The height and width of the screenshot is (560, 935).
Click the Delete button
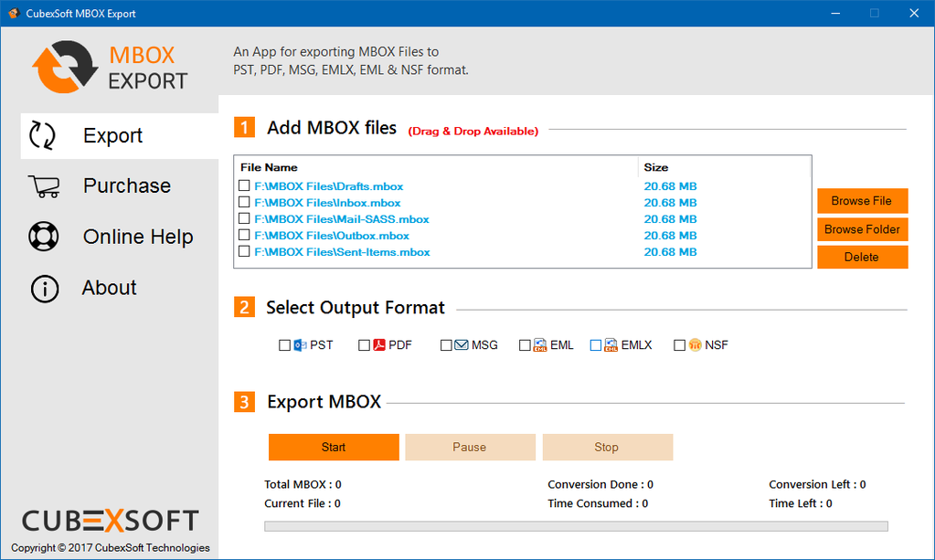click(862, 257)
